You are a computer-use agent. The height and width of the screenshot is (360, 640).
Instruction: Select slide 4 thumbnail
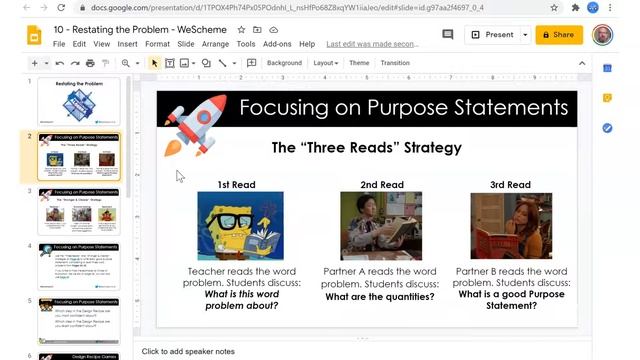(79, 266)
